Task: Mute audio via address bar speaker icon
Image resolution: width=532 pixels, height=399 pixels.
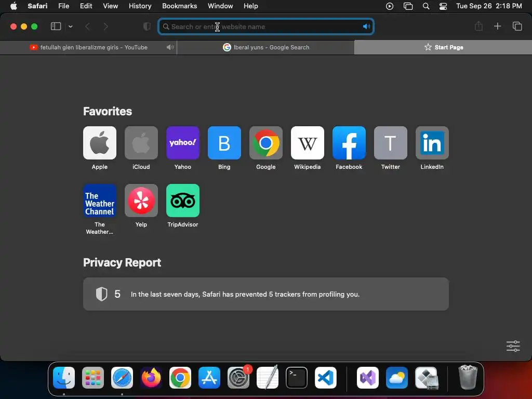Action: coord(366,26)
